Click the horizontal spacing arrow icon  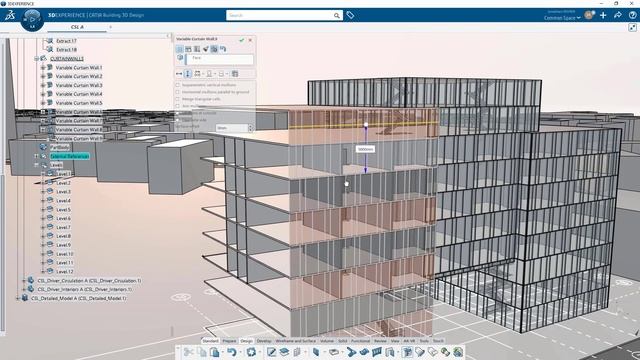pyautogui.click(x=179, y=74)
